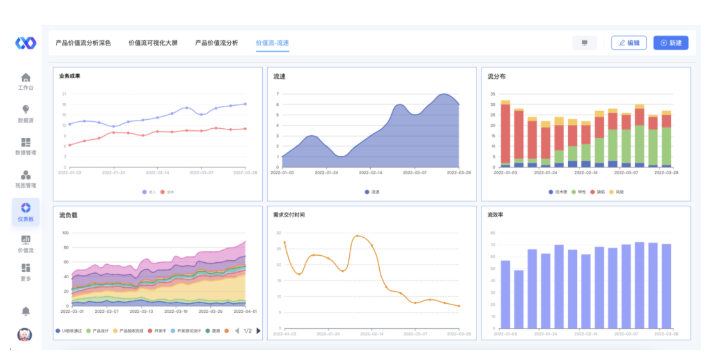Toggle green 特性 legend in 流分布 chart

click(578, 192)
